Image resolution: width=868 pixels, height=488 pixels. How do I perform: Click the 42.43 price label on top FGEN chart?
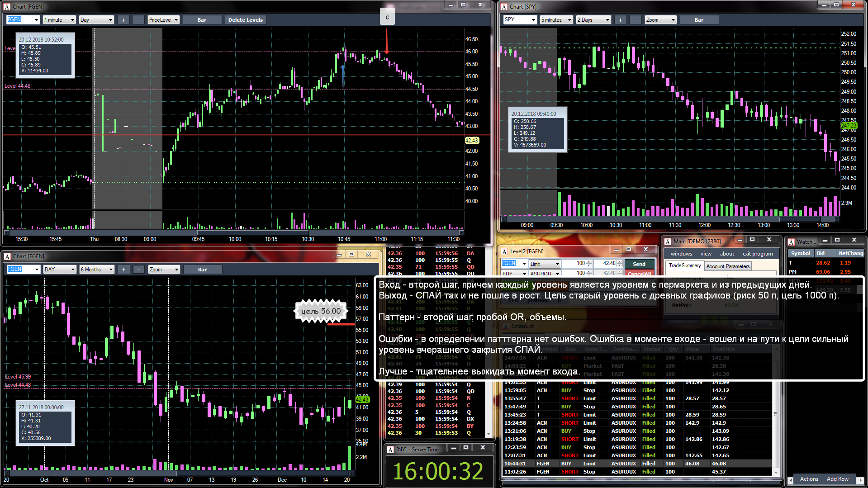(x=472, y=141)
